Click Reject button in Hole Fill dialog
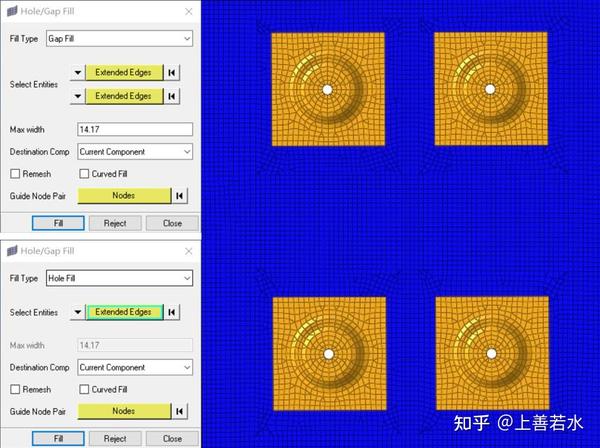 [115, 438]
